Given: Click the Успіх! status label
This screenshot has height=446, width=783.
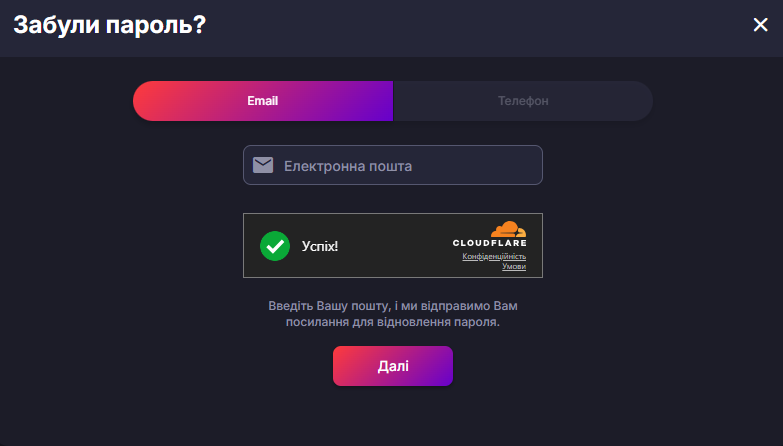Looking at the screenshot, I should pyautogui.click(x=320, y=246).
